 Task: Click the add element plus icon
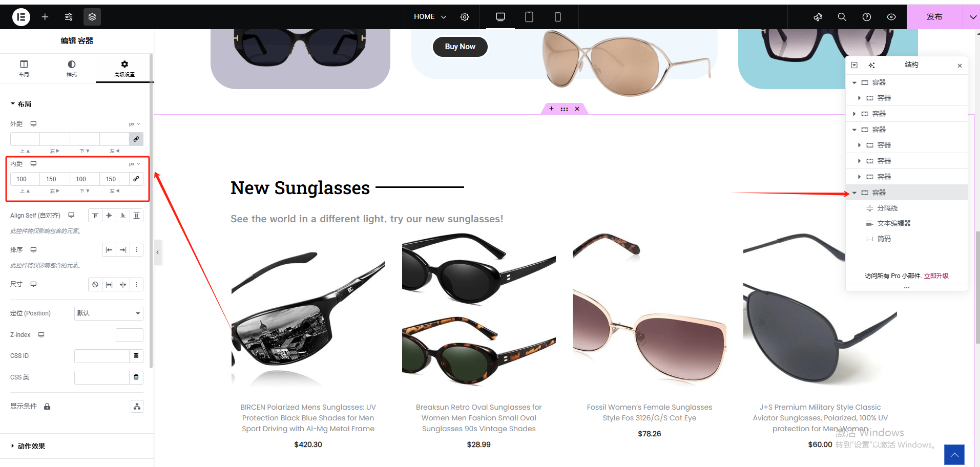(45, 17)
